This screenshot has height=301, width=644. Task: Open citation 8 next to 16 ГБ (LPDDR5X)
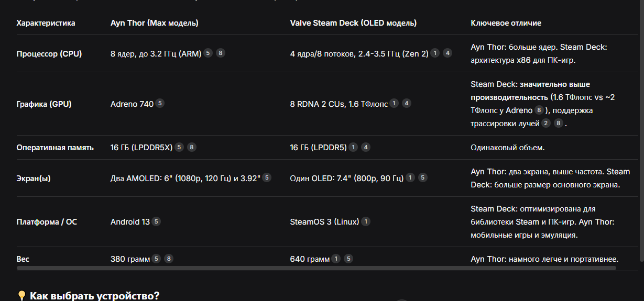[x=192, y=147]
